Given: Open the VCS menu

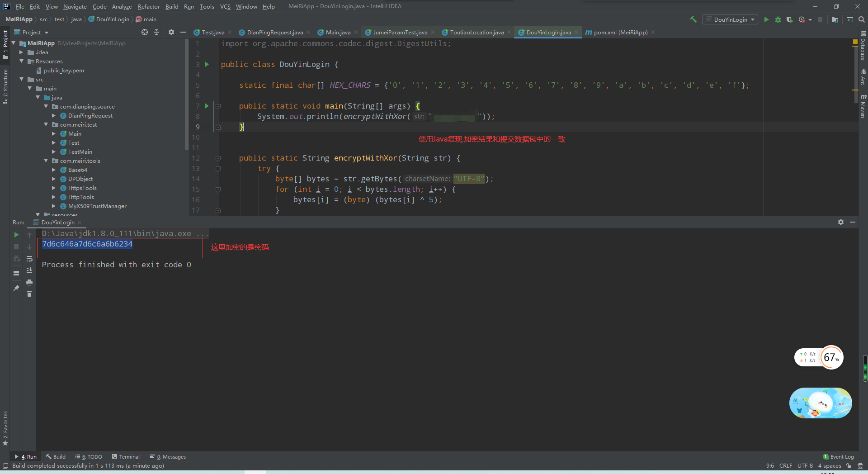Looking at the screenshot, I should (225, 6).
